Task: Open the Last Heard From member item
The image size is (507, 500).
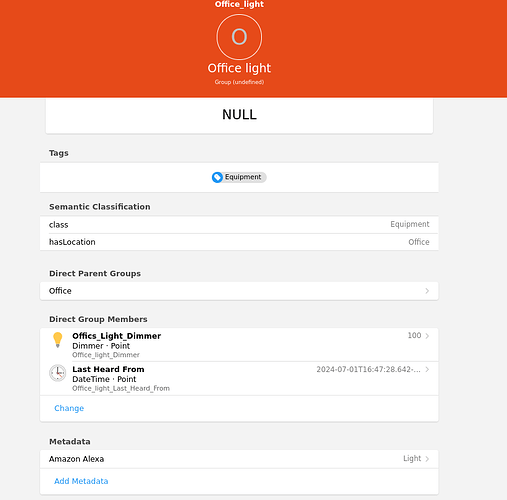Action: tap(239, 379)
